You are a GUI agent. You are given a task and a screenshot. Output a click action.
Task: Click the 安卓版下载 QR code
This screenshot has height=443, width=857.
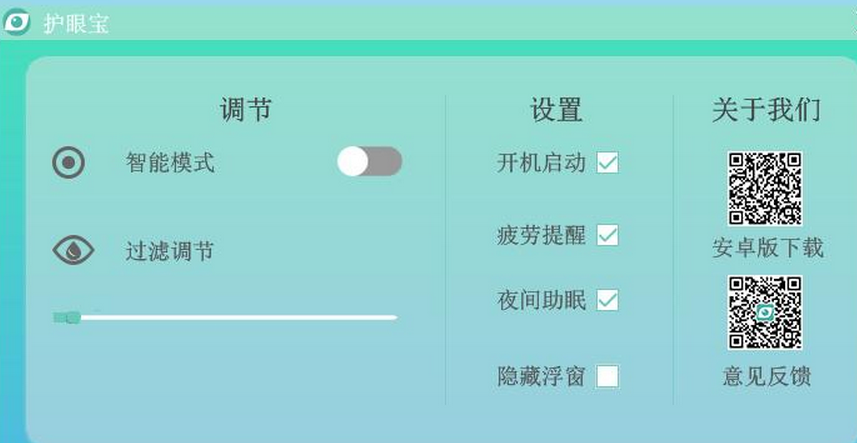click(765, 188)
